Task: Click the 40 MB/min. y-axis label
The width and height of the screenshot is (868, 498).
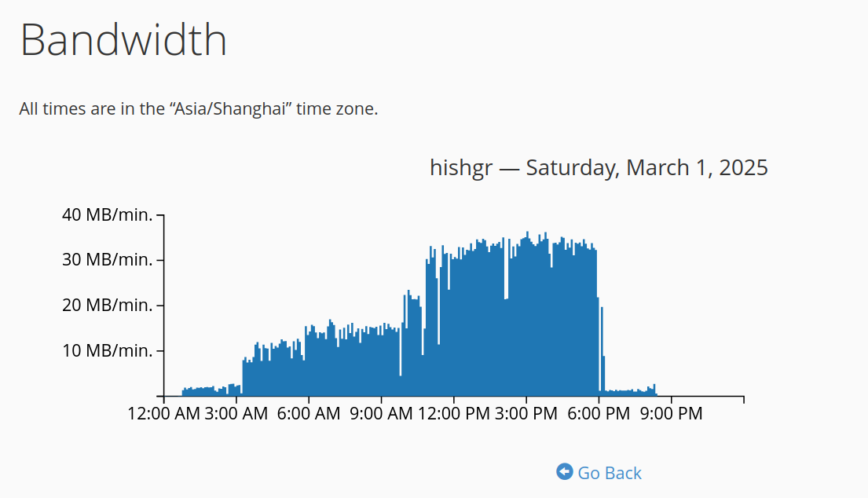Action: (x=108, y=214)
